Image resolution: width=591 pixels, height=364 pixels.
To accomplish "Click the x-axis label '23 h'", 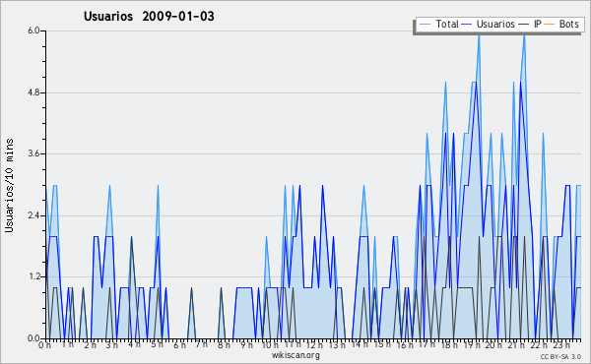I will 562,344.
